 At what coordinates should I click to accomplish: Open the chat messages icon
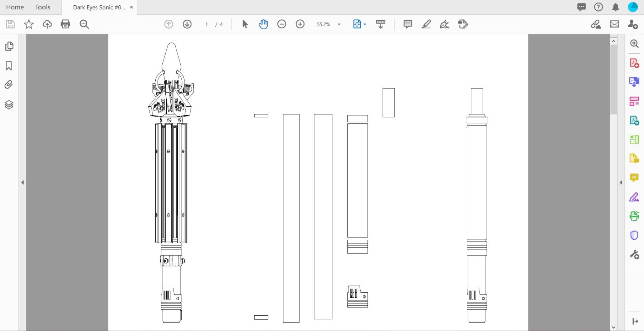click(581, 7)
